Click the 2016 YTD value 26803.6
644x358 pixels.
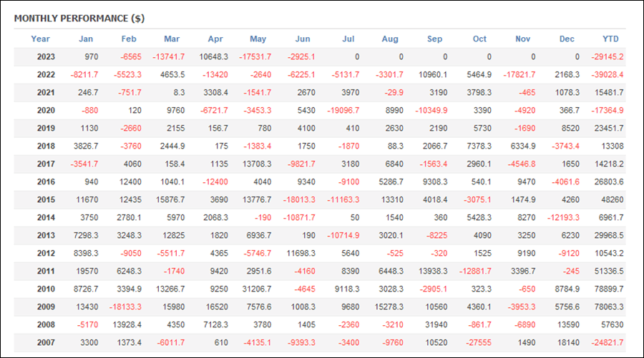(x=609, y=182)
